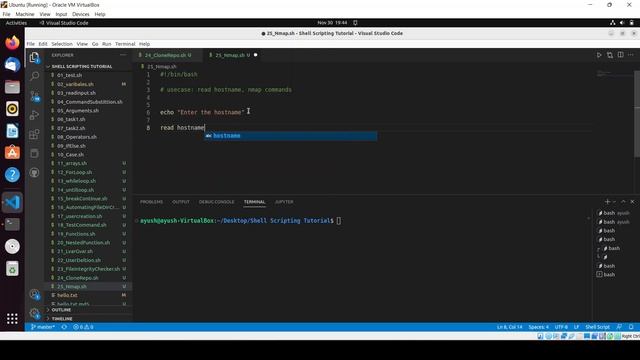Open the new terminal launch profile dropdown
The width and height of the screenshot is (640, 360).
tap(614, 202)
